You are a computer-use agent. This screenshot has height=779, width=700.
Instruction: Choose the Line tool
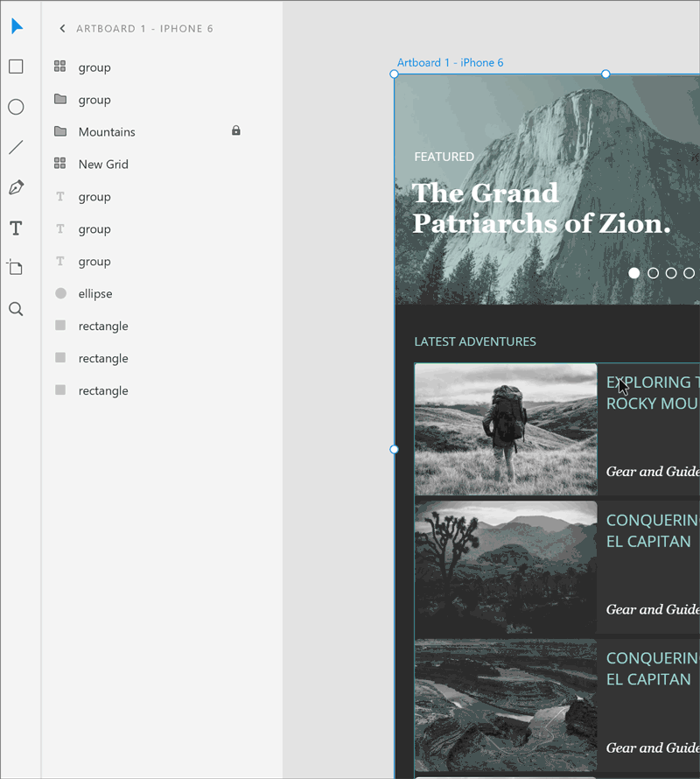pyautogui.click(x=16, y=147)
